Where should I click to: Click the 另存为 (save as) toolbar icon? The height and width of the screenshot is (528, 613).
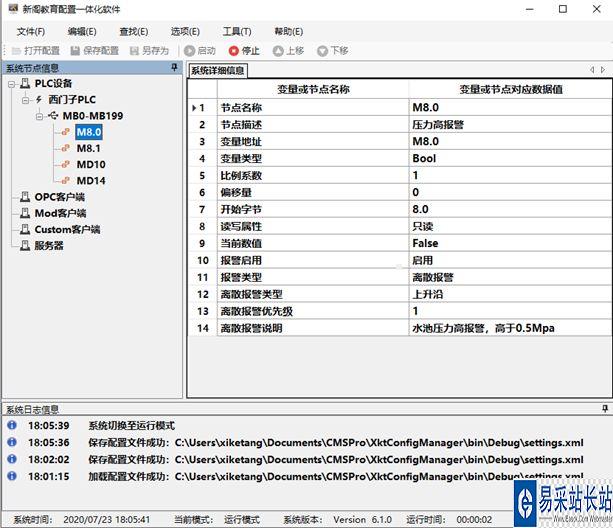[132, 50]
